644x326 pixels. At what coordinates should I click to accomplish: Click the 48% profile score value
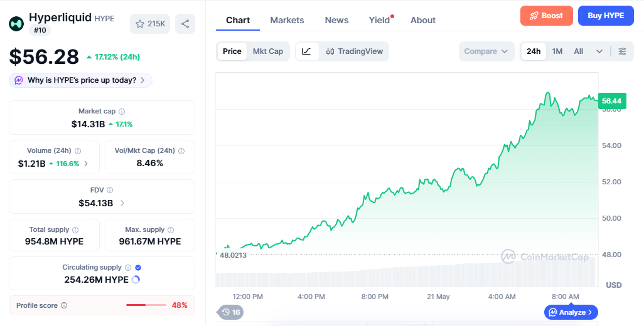[x=180, y=305]
